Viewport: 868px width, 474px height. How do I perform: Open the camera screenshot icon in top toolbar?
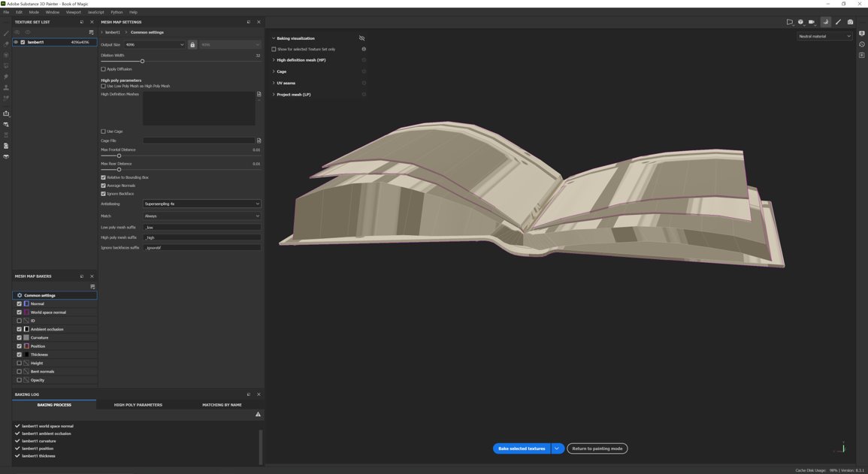[x=850, y=22]
